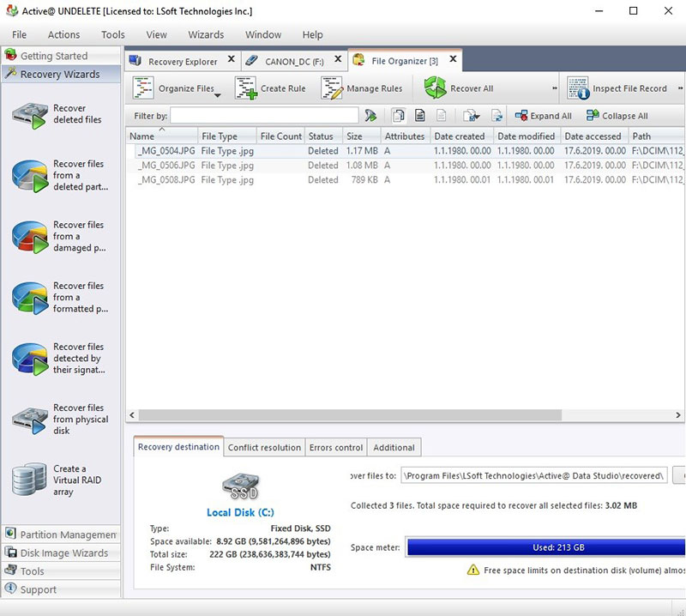Open Recover files detected by their signatures wizard
686x616 pixels.
(x=58, y=358)
